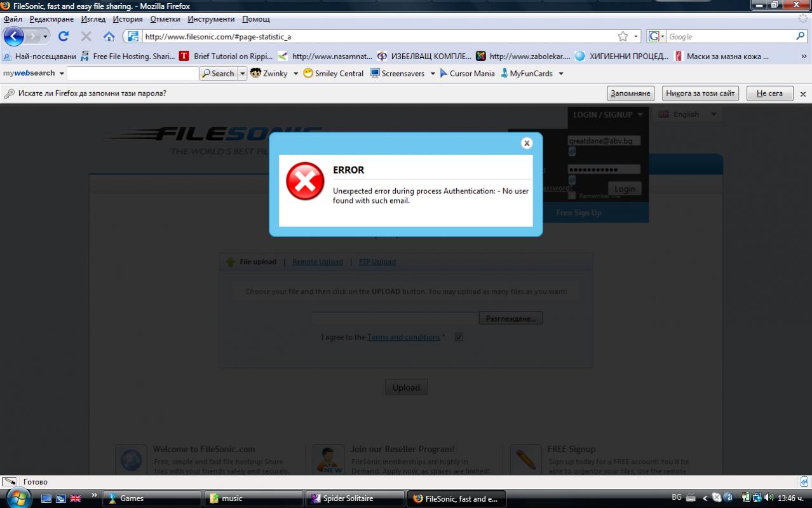
Task: Click the Не сега button
Action: tap(769, 93)
